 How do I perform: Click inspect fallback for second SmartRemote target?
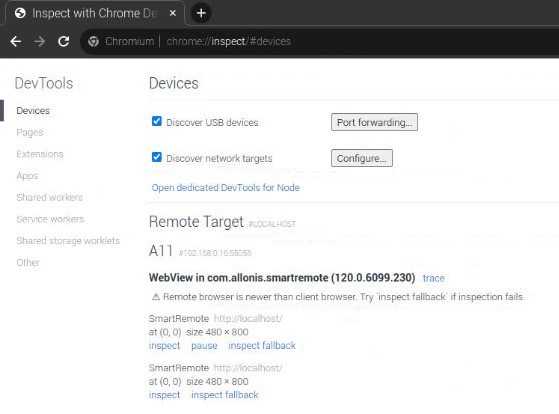coord(225,395)
